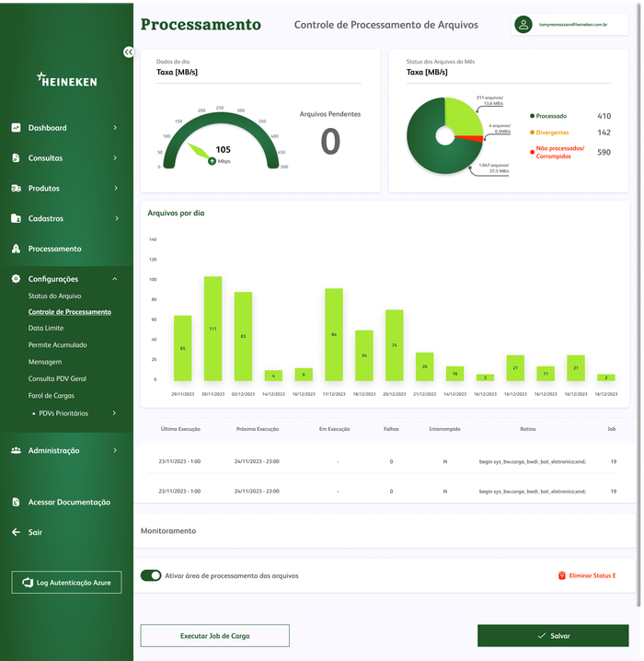Click the Rotina column header

(528, 429)
